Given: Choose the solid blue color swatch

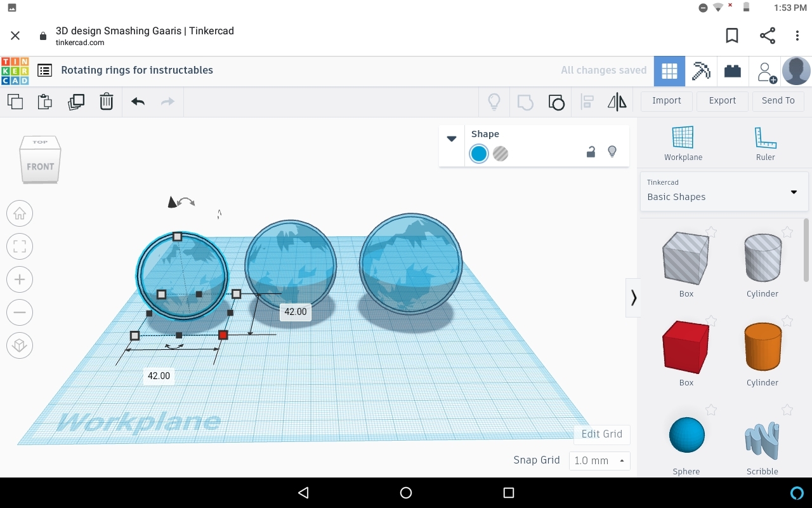Looking at the screenshot, I should pos(479,154).
